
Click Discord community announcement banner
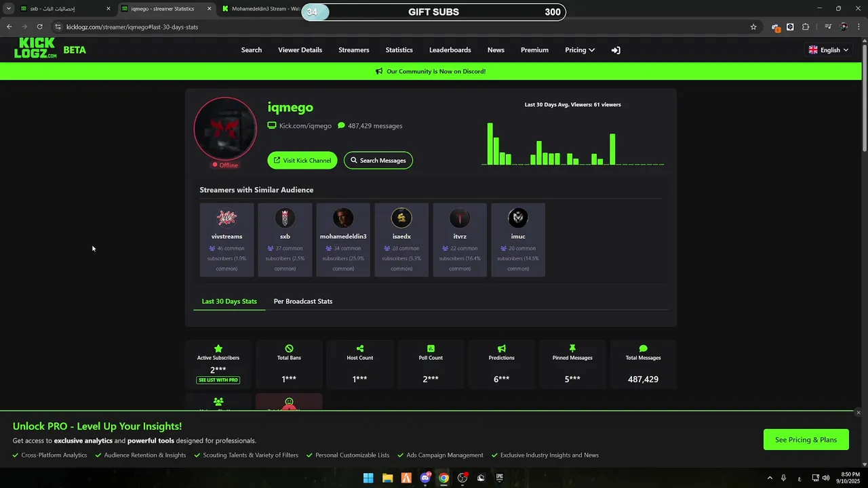431,71
